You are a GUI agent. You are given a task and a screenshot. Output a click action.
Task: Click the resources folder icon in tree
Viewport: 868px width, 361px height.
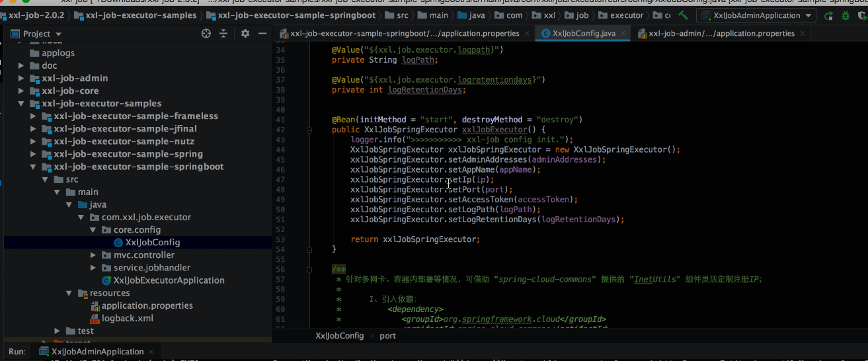pos(83,293)
